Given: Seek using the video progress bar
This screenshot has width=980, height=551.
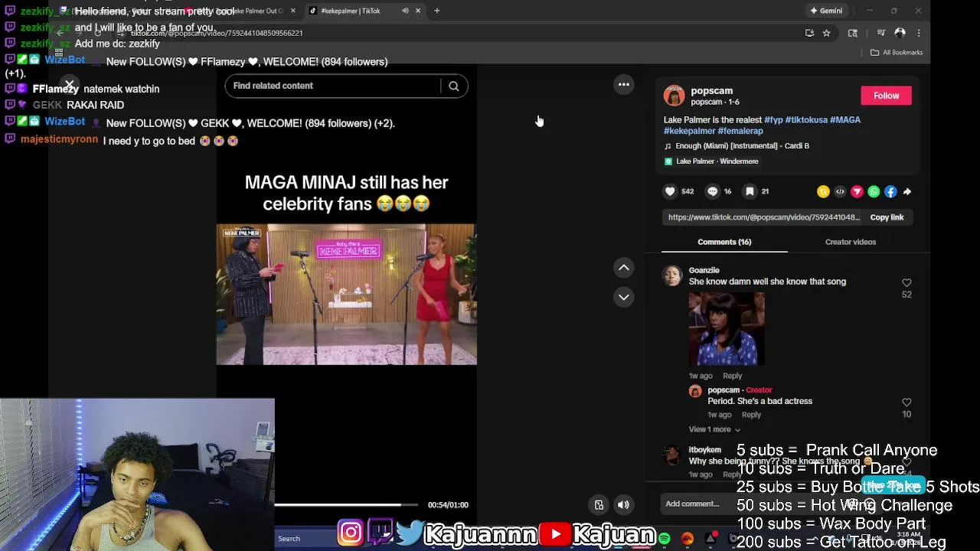Looking at the screenshot, I should tap(346, 505).
